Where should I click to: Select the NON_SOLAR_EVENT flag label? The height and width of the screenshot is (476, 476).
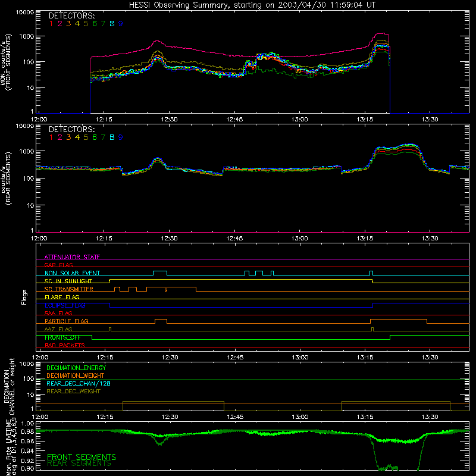coord(72,273)
